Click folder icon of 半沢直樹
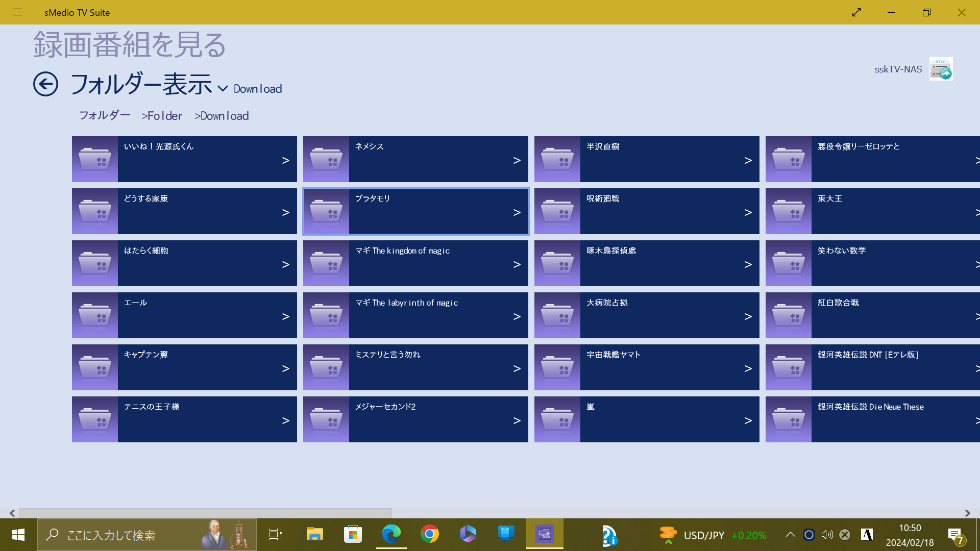 point(557,159)
